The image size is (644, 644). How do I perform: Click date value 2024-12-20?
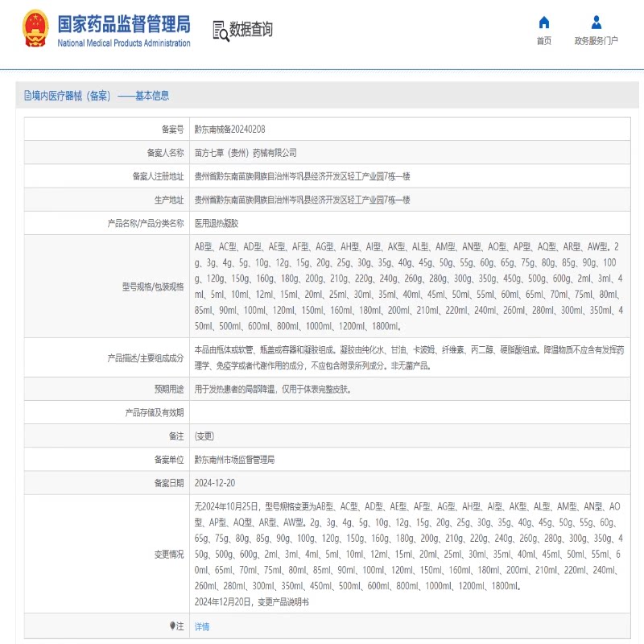click(215, 482)
